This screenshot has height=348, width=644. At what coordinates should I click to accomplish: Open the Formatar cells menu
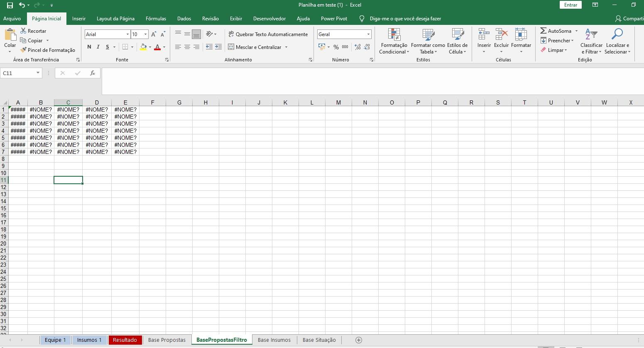(x=521, y=41)
